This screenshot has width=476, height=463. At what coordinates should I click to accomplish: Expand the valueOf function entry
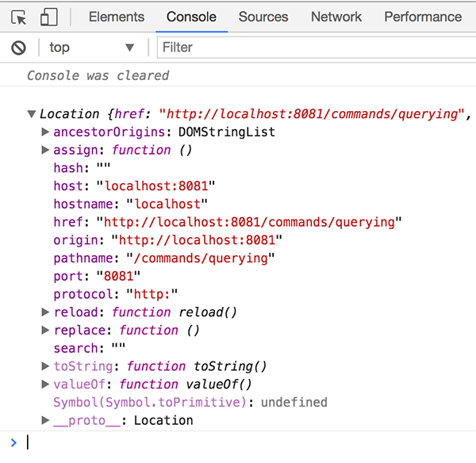45,385
